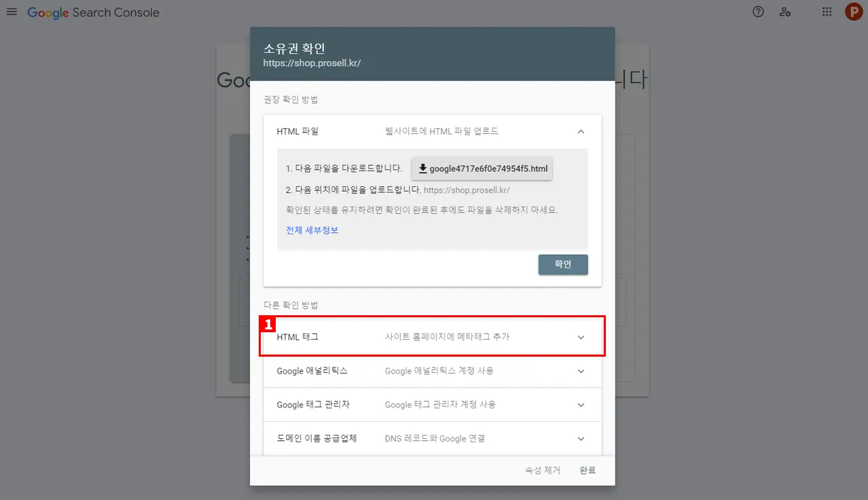Open the 전체 세부정보 link
This screenshot has height=500, width=868.
tap(312, 230)
